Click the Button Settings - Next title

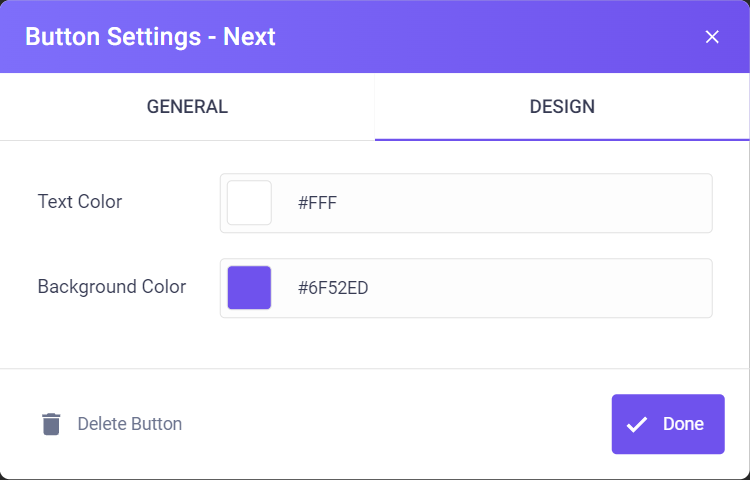(x=150, y=37)
